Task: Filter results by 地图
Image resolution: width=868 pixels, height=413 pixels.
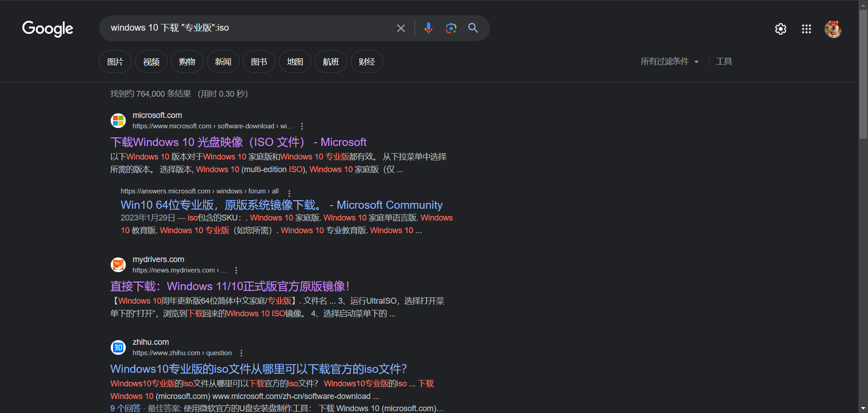Action: [x=295, y=61]
